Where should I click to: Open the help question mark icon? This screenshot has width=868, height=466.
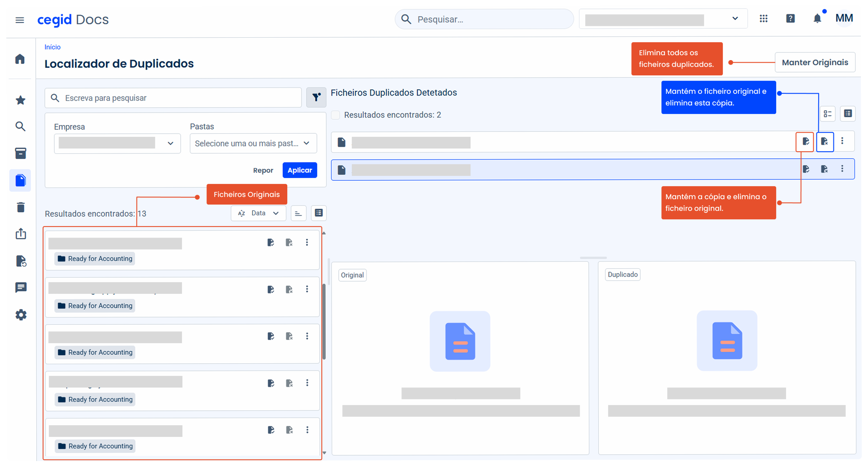(790, 18)
